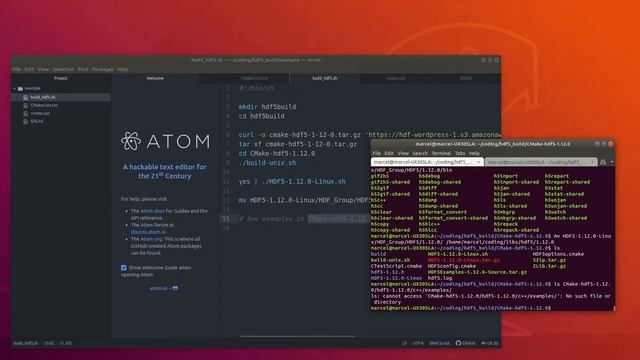
Task: Click the 'mkdir hdf5build' code line
Action: click(267, 107)
